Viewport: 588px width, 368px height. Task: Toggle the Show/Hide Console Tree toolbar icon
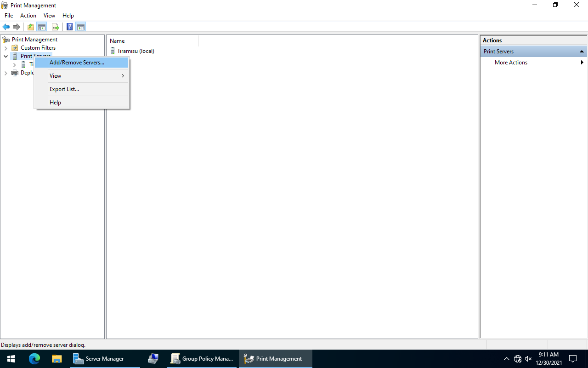point(42,27)
